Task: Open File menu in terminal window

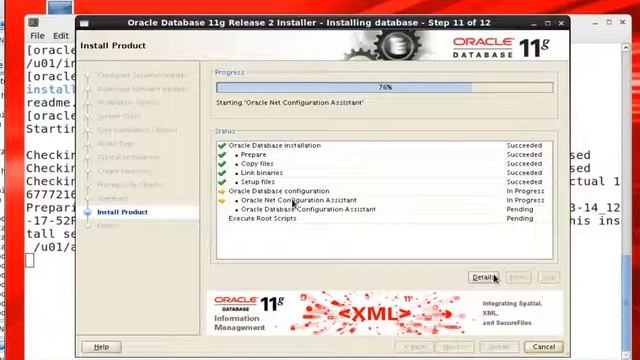Action: [x=37, y=36]
